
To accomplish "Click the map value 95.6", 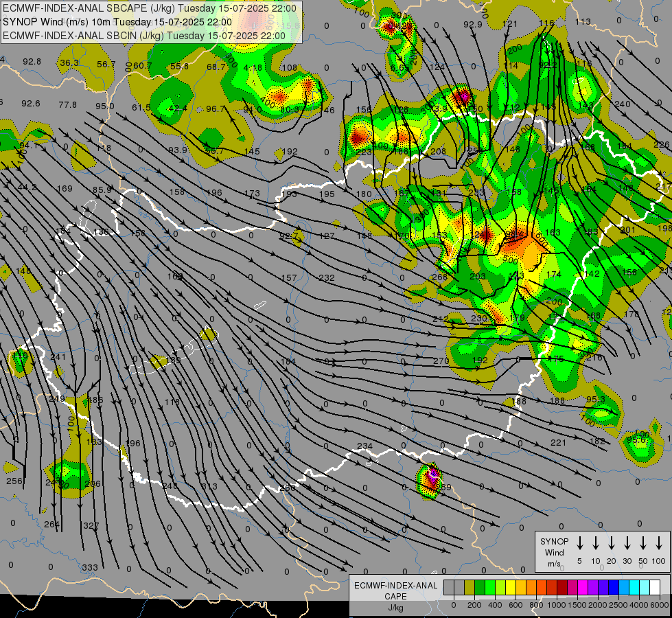I will tap(636, 440).
